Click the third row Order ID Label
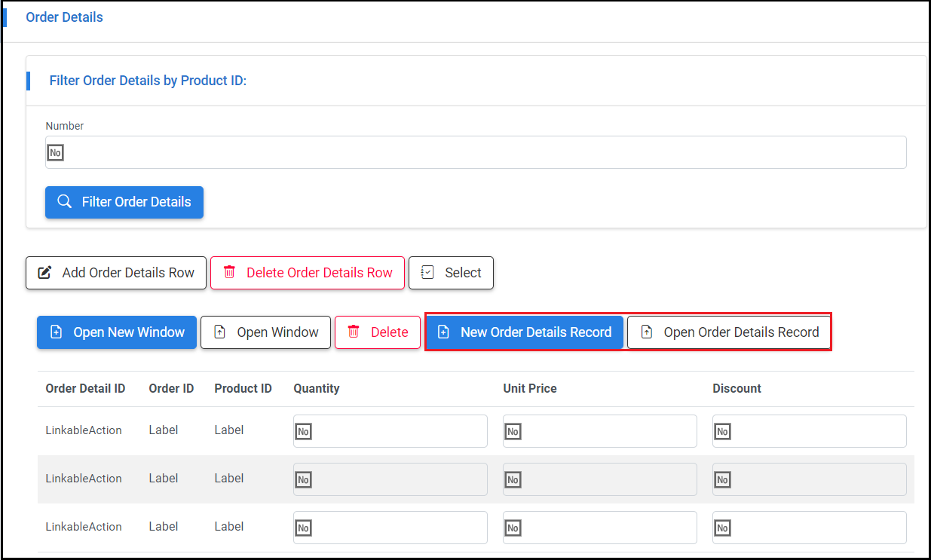Viewport: 931px width, 560px height. point(164,527)
